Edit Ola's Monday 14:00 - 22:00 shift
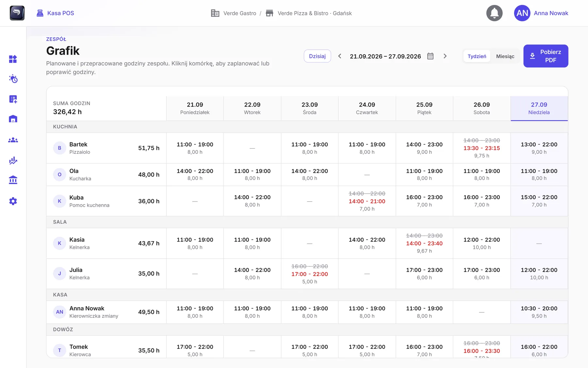 (195, 175)
